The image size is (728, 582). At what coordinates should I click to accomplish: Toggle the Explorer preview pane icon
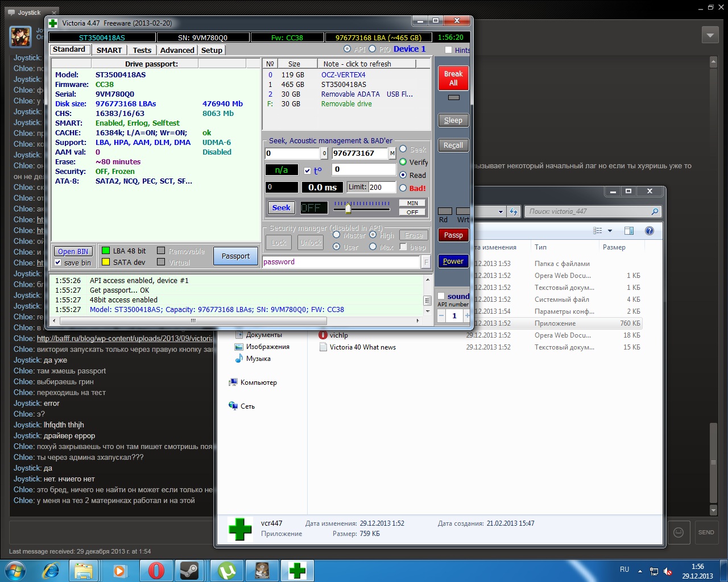(x=628, y=231)
